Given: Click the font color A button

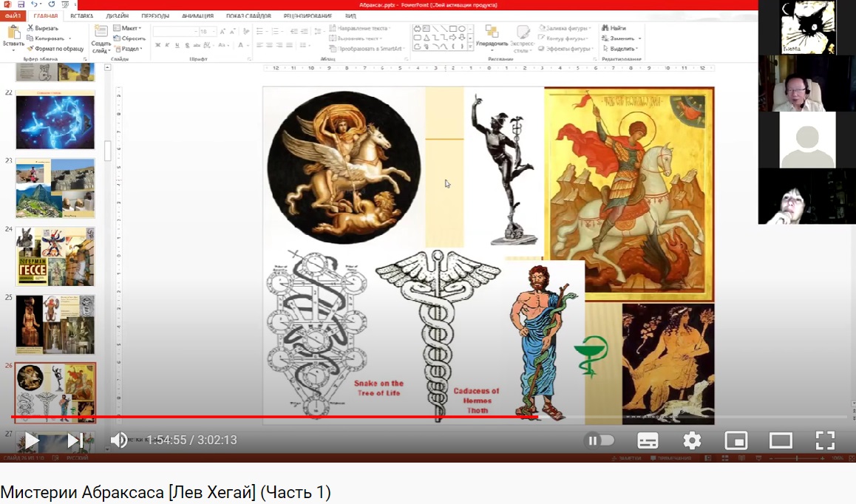Looking at the screenshot, I should tap(241, 45).
